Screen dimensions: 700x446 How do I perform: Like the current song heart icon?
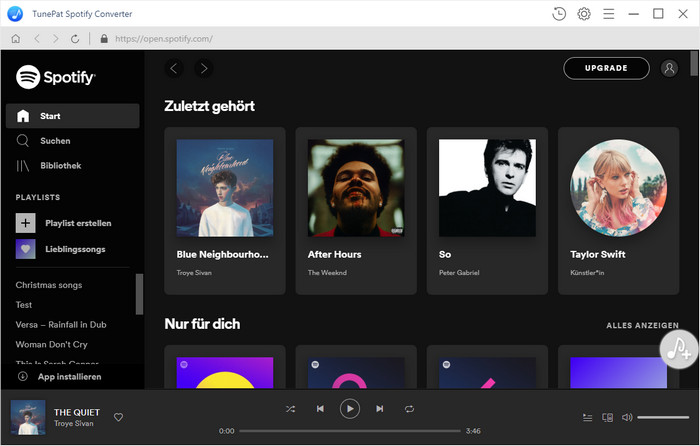[x=118, y=417]
